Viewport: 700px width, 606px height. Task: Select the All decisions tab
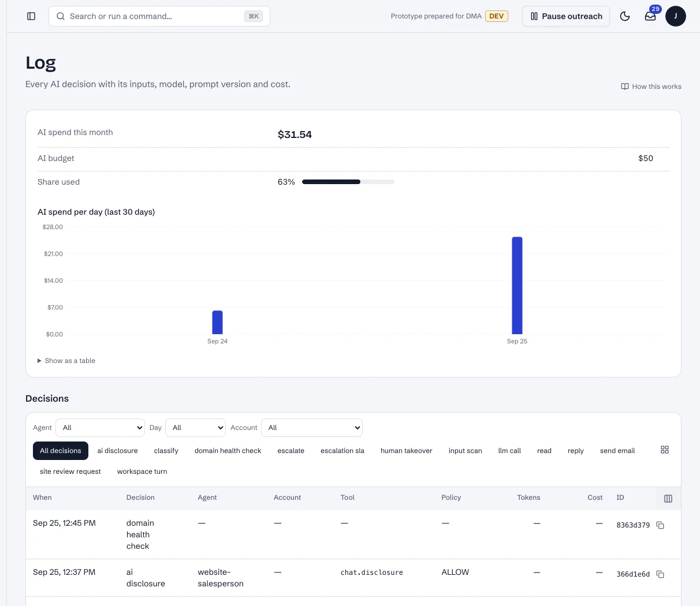tap(61, 451)
